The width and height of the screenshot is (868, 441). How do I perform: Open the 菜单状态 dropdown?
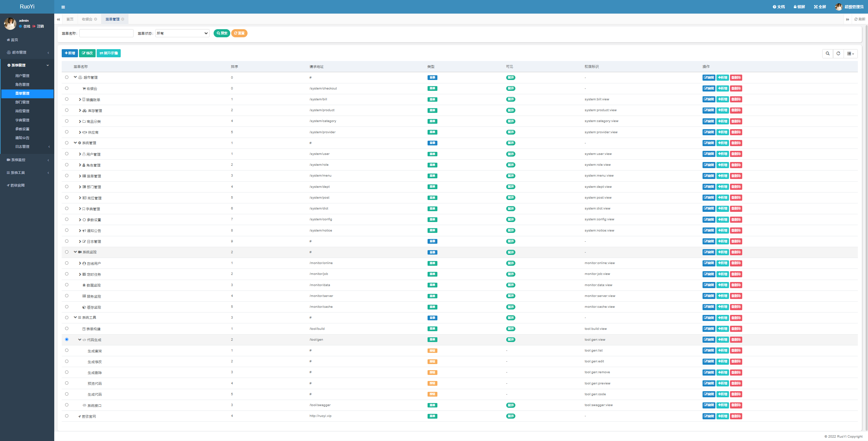pyautogui.click(x=182, y=33)
